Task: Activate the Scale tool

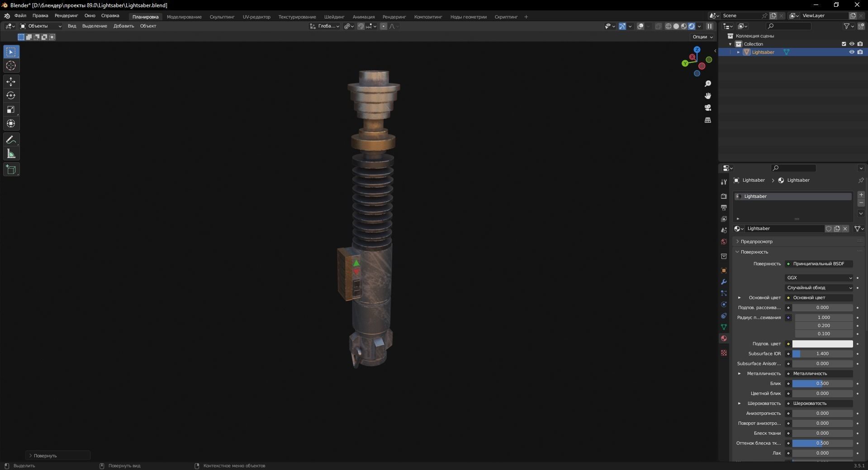Action: [11, 110]
